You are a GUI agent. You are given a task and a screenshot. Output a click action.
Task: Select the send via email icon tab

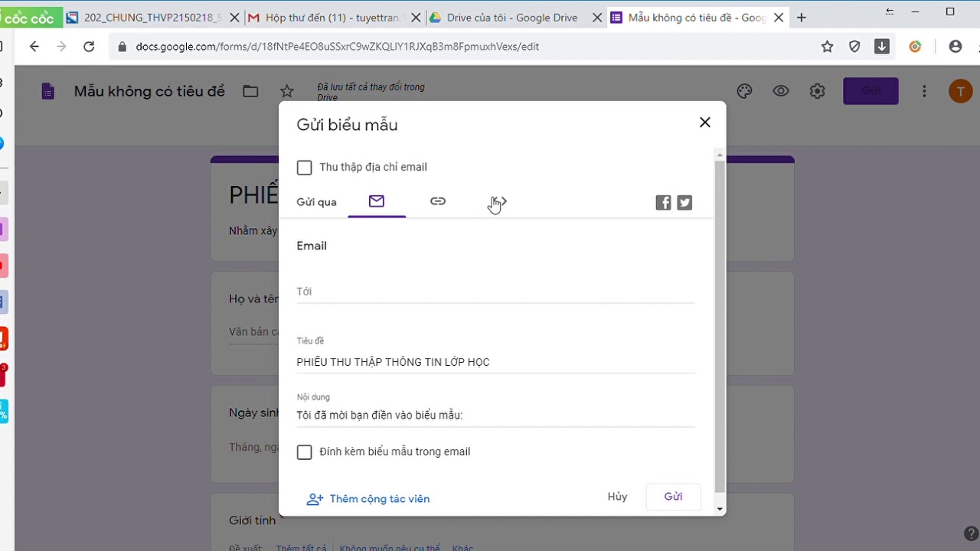[x=376, y=201]
